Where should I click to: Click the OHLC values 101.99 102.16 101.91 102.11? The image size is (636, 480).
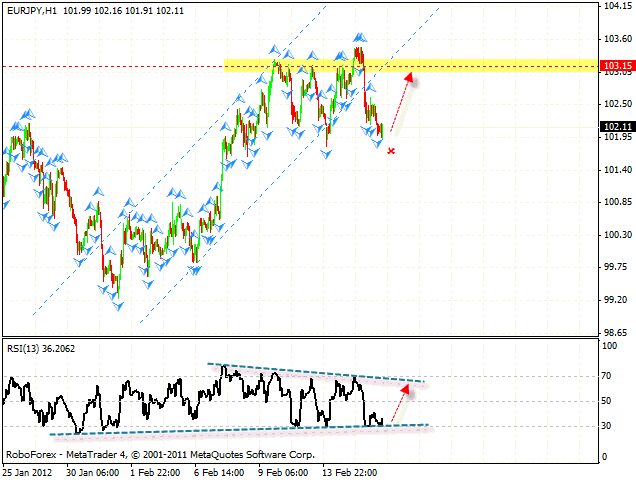point(123,11)
